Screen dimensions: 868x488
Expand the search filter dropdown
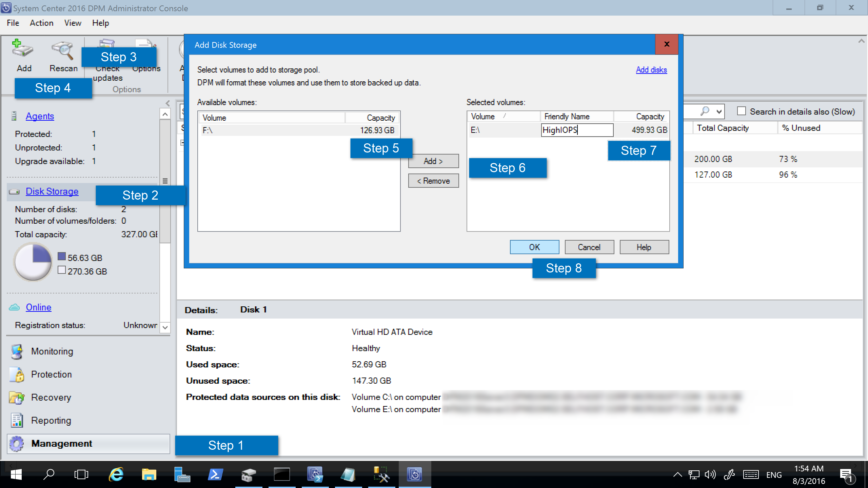tap(719, 111)
